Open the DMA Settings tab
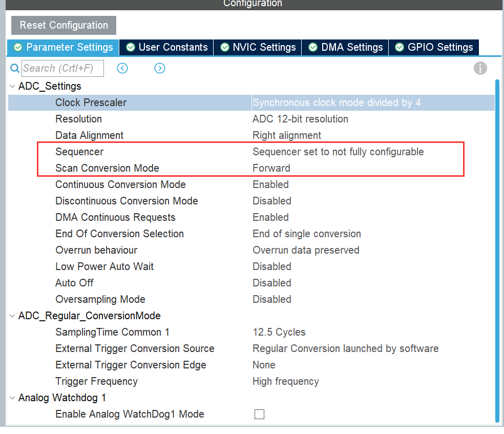Viewport: 504px width, 434px height. (x=345, y=47)
